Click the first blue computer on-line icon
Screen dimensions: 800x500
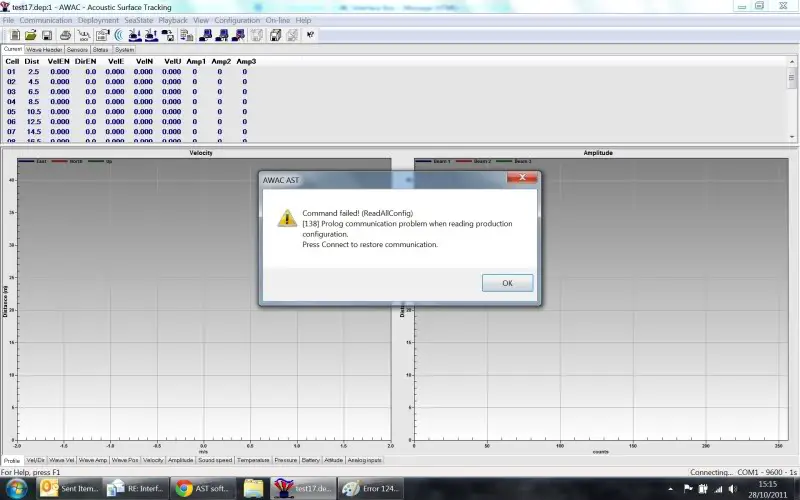tap(206, 35)
